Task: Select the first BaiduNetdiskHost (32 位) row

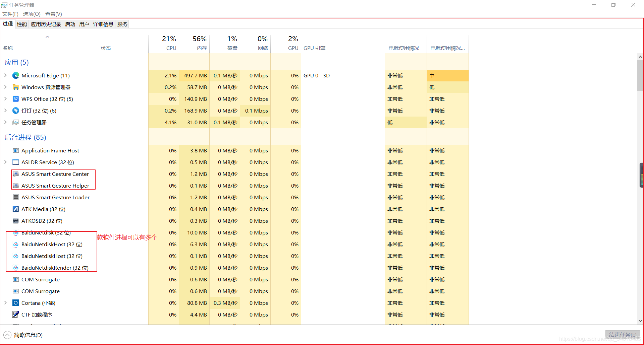Action: coord(235,245)
